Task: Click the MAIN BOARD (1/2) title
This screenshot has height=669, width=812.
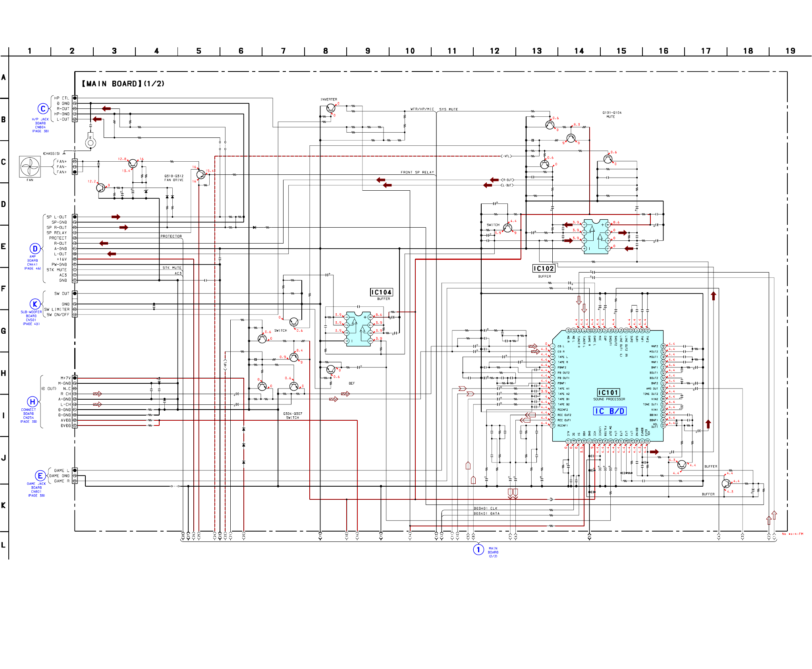Action: (x=123, y=84)
